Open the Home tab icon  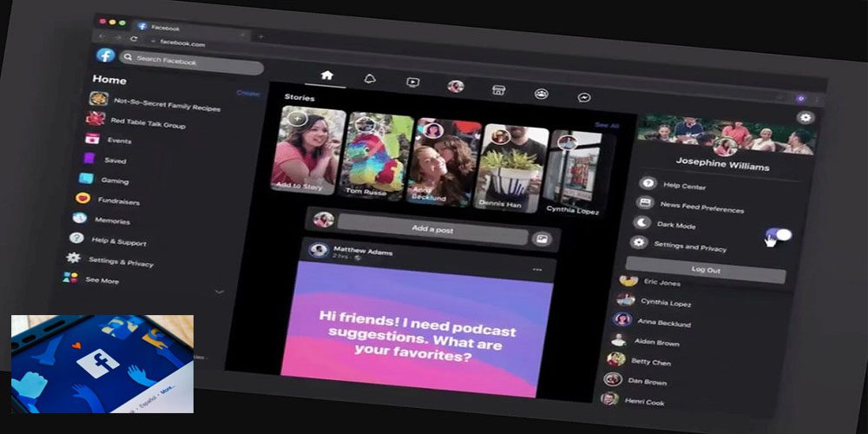pos(327,76)
